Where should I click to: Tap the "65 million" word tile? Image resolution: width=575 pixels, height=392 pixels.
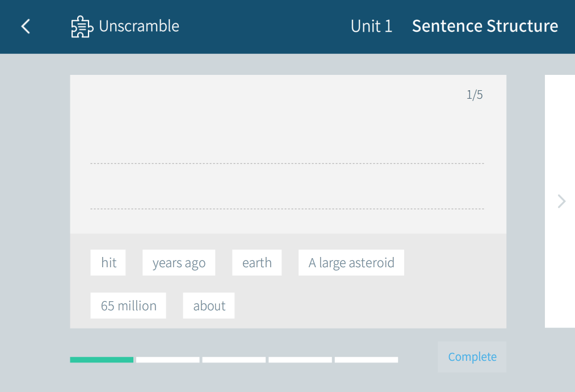pos(128,306)
